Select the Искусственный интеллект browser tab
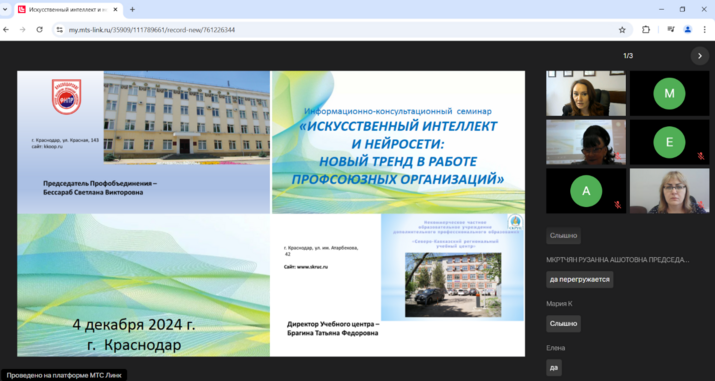Image resolution: width=715 pixels, height=381 pixels. pyautogui.click(x=68, y=10)
